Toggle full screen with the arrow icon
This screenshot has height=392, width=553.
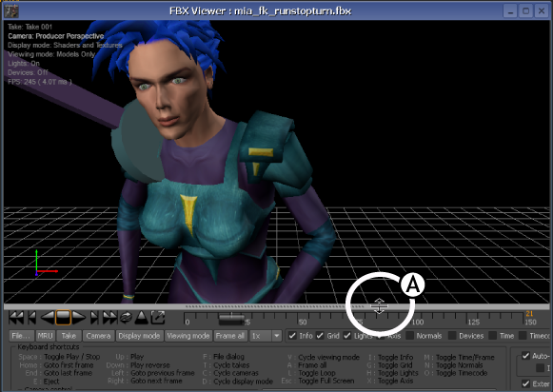[x=158, y=318]
